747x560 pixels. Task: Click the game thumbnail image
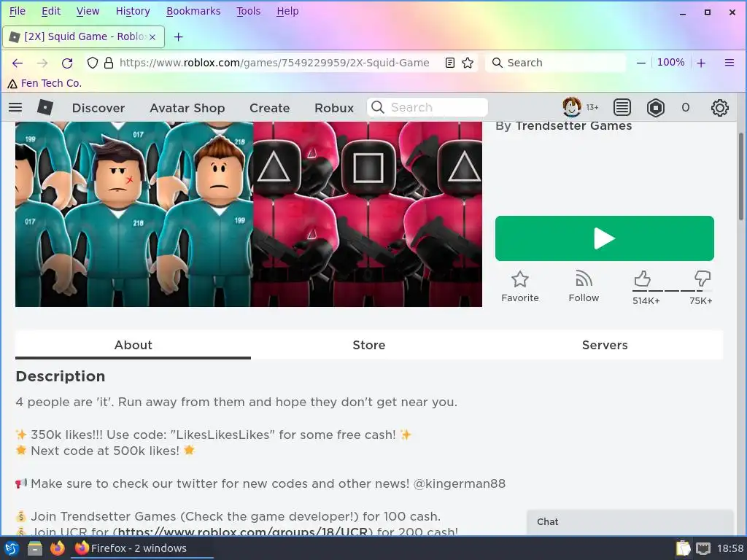coord(249,214)
